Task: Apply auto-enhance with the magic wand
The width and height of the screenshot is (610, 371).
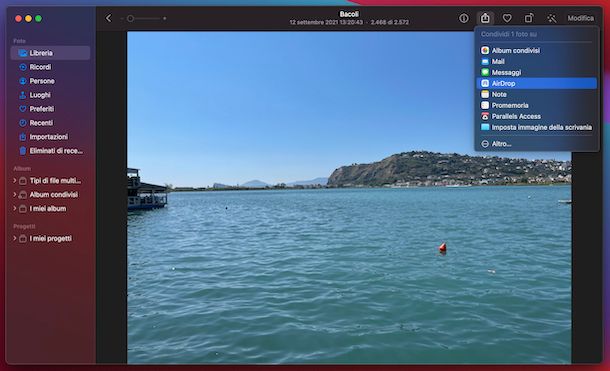Action: click(551, 18)
